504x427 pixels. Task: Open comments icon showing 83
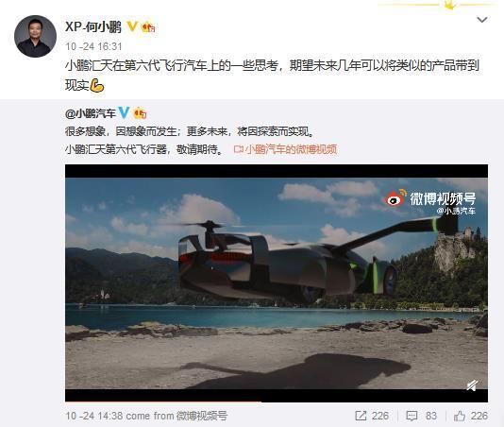click(421, 416)
